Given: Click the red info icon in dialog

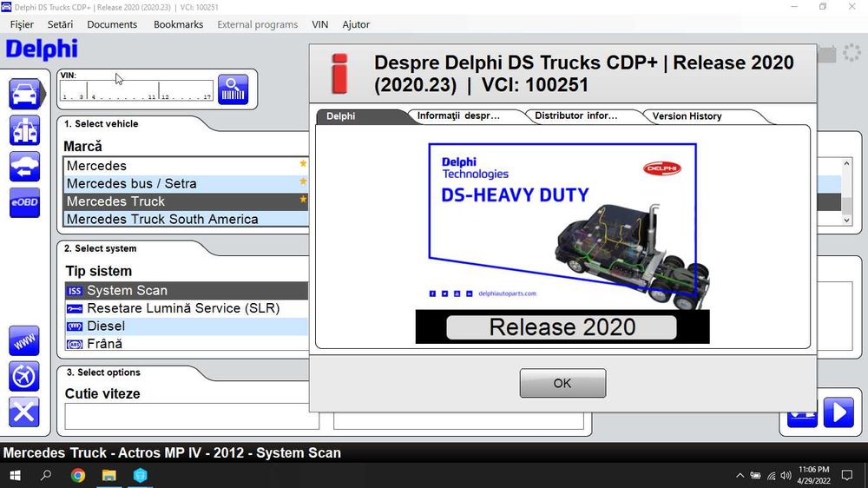Looking at the screenshot, I should click(339, 73).
